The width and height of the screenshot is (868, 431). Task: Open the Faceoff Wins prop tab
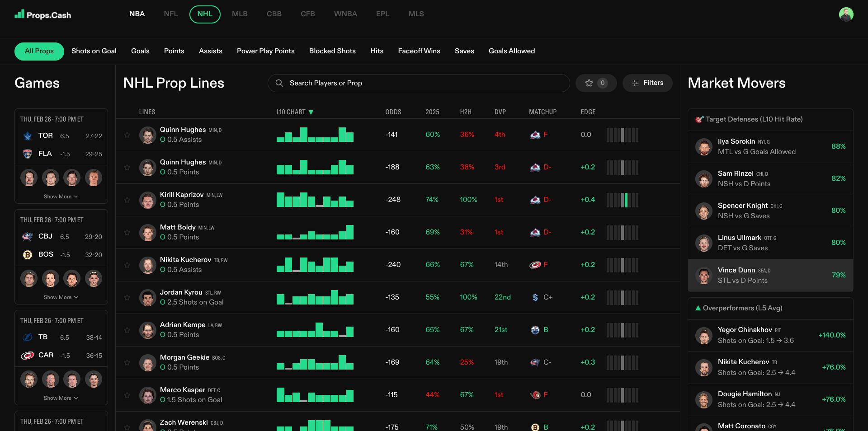(x=419, y=51)
